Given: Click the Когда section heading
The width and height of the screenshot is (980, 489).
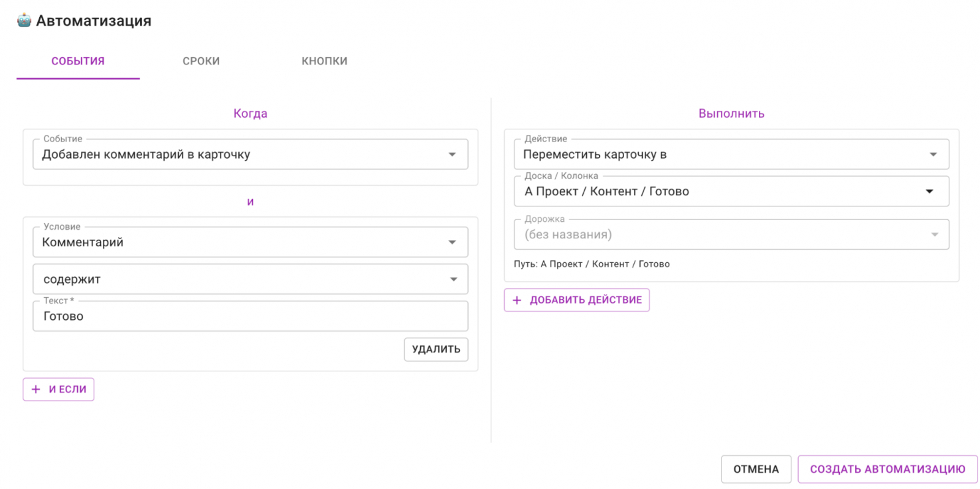Looking at the screenshot, I should tap(250, 113).
